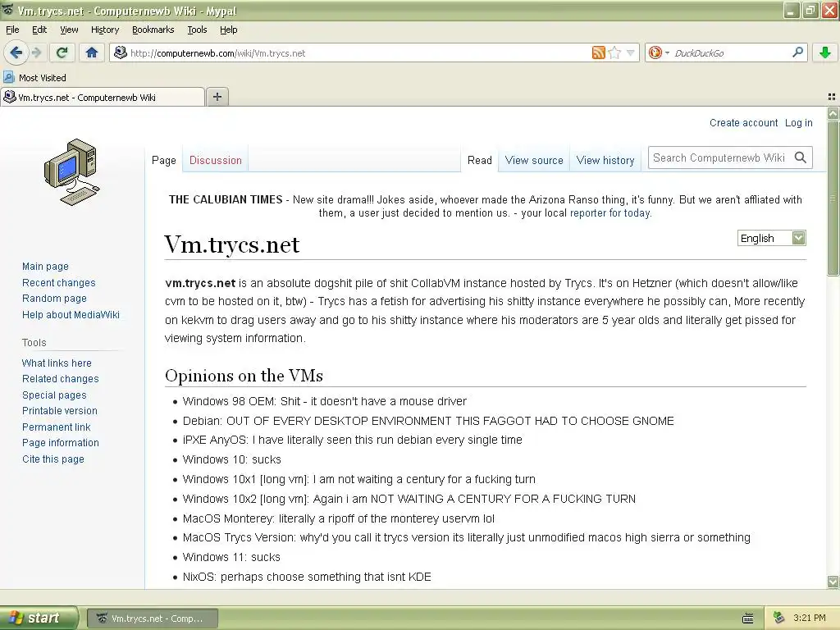The image size is (840, 630).
Task: Follow the 'reporter for today' link
Action: pyautogui.click(x=609, y=212)
